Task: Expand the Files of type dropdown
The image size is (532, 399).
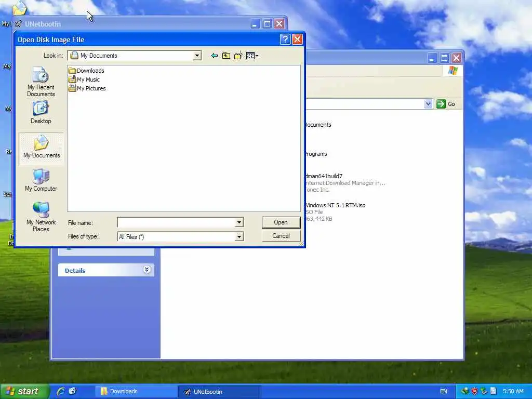Action: (239, 237)
